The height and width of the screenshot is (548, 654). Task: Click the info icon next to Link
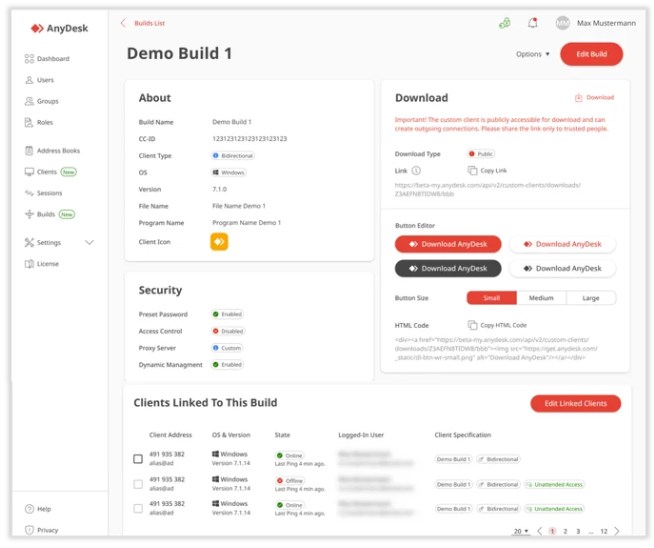416,171
